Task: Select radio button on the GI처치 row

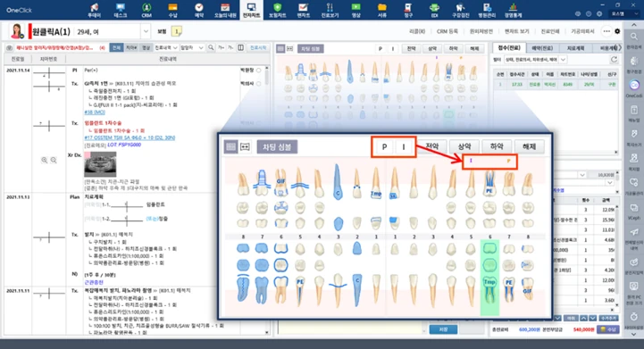Action: pyautogui.click(x=259, y=83)
